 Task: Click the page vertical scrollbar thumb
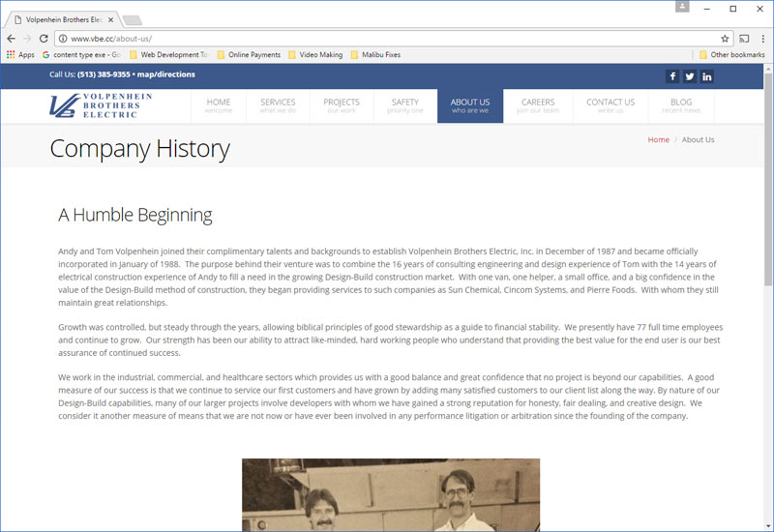(767, 178)
